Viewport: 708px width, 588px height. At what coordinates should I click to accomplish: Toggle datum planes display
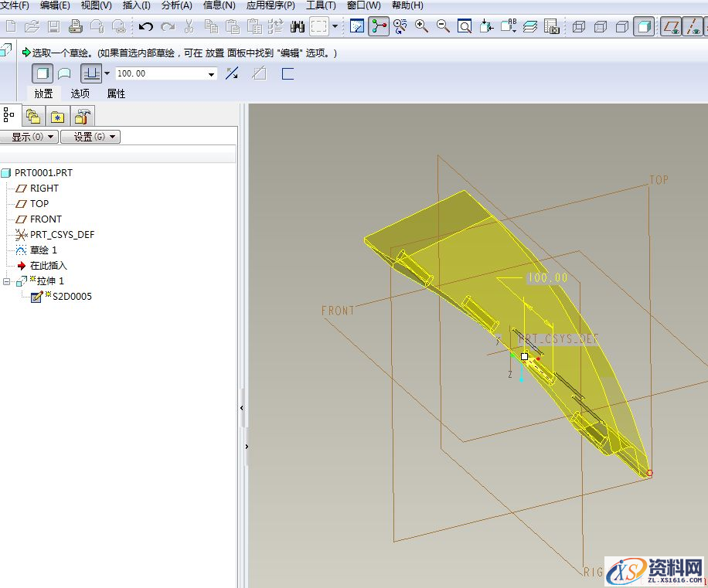click(671, 27)
